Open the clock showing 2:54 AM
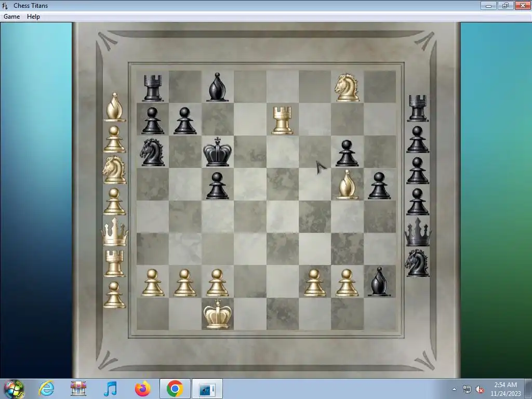 [x=505, y=389]
